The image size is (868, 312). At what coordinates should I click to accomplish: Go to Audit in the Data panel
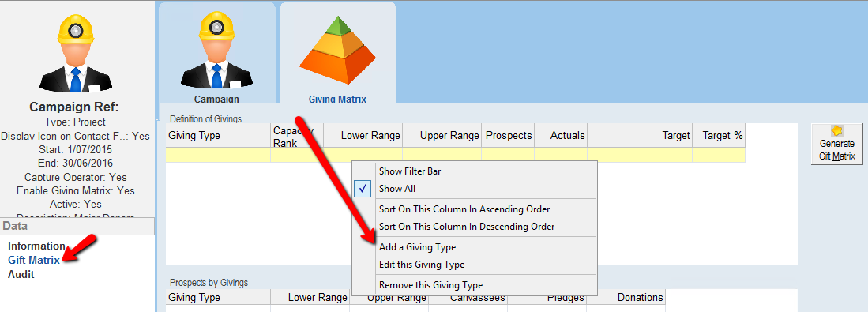pos(21,274)
